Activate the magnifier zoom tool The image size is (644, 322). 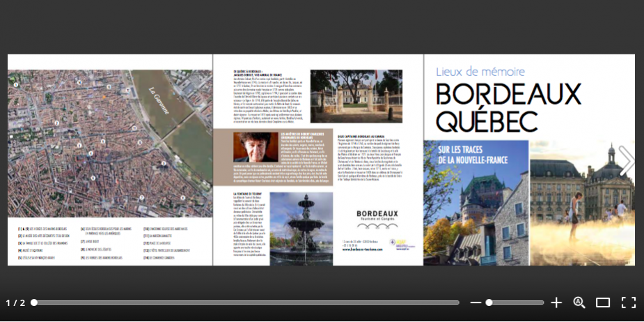pyautogui.click(x=579, y=302)
